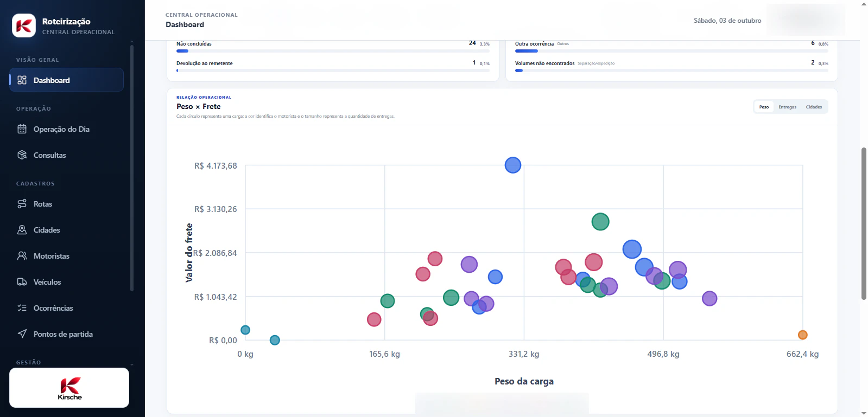Open Operação do Dia via calendar icon
Image resolution: width=868 pixels, height=417 pixels.
(22, 129)
